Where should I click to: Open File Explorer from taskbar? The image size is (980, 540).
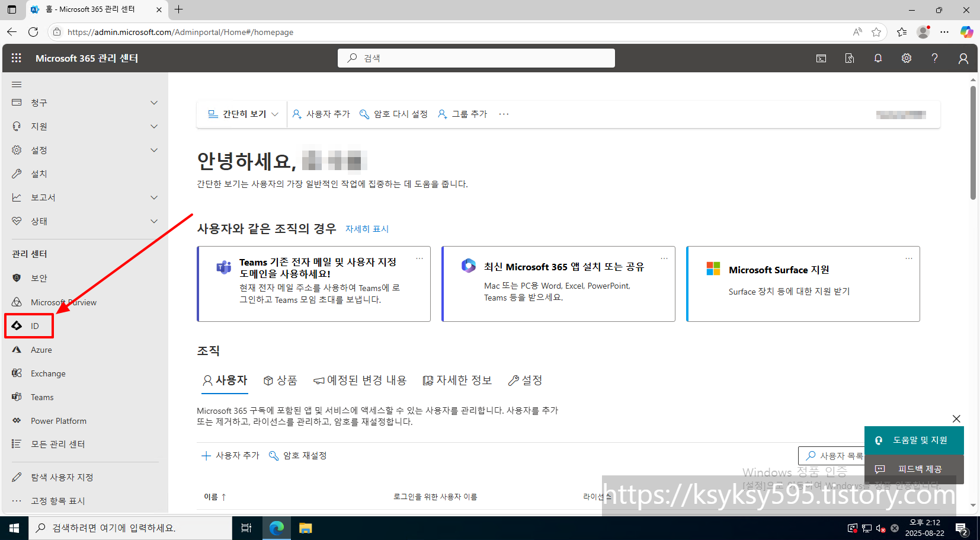[x=305, y=528]
